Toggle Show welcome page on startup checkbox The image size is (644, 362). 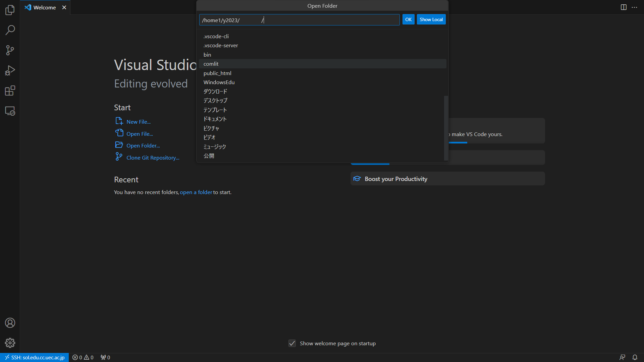pos(292,343)
